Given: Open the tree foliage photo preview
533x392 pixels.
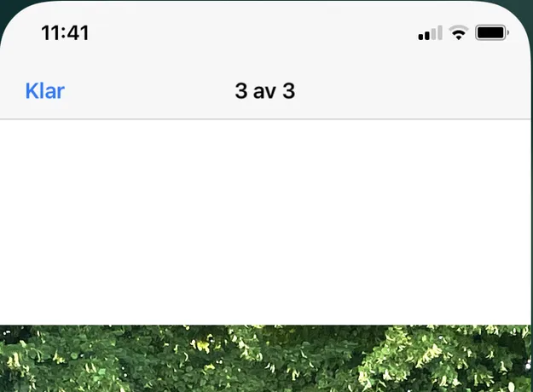Looking at the screenshot, I should click(265, 359).
